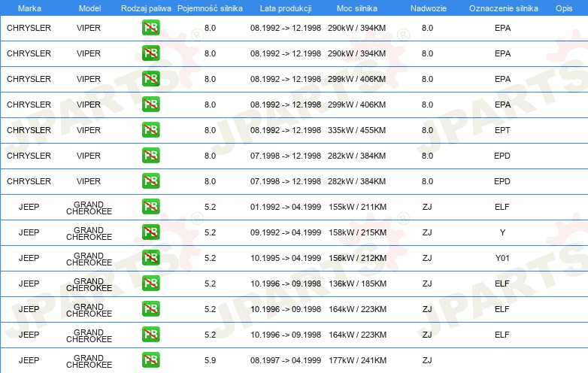Click the Marka column header
The height and width of the screenshot is (373, 588).
[29, 8]
